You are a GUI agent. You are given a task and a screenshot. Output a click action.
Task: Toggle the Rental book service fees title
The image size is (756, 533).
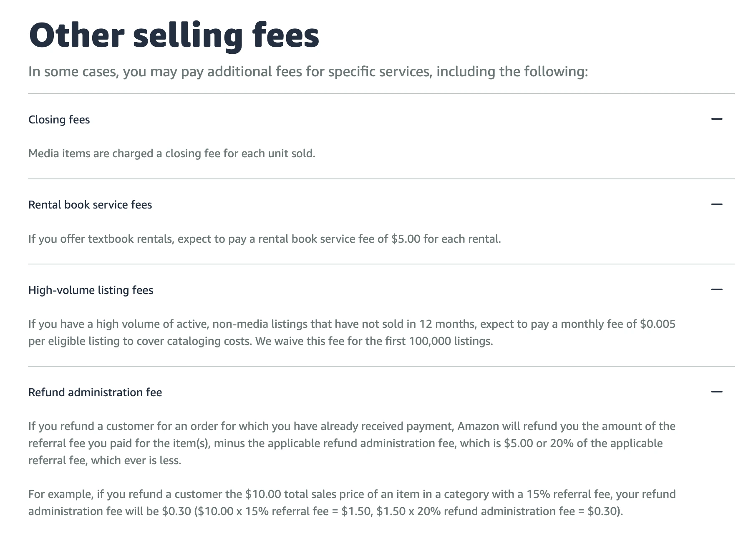[x=90, y=205]
